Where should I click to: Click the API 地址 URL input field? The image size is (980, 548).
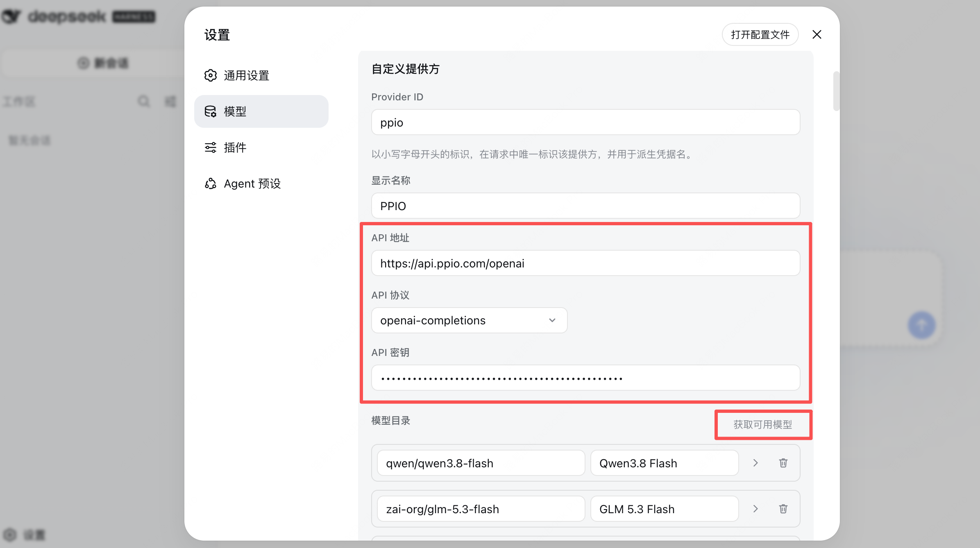click(x=585, y=263)
